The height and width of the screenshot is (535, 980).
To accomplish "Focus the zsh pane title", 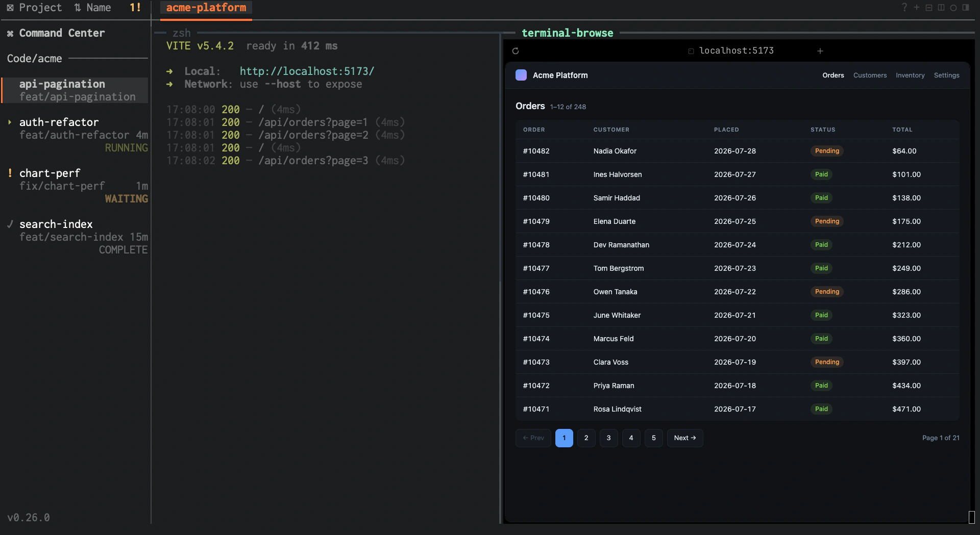I will coord(182,33).
